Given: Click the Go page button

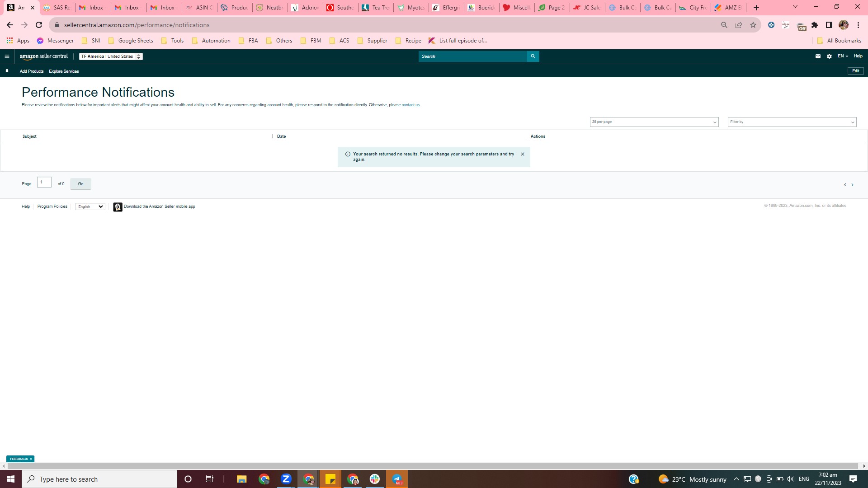Looking at the screenshot, I should pyautogui.click(x=80, y=184).
